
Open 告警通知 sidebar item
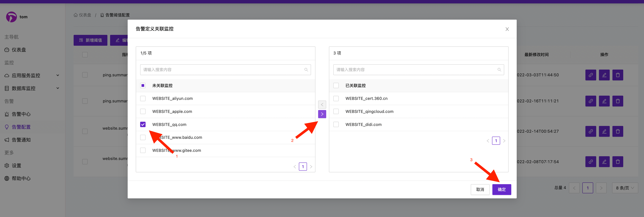click(21, 140)
